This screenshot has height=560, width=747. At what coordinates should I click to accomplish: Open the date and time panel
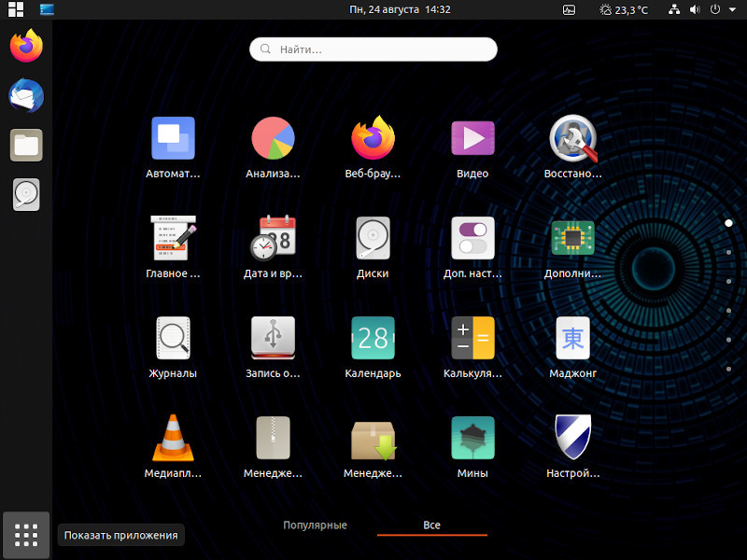tap(400, 9)
